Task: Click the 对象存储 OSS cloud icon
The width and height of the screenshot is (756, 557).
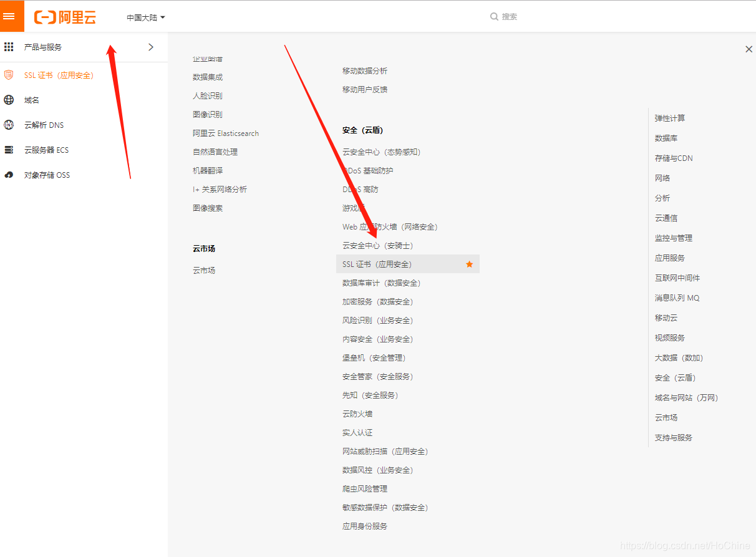Action: (9, 175)
